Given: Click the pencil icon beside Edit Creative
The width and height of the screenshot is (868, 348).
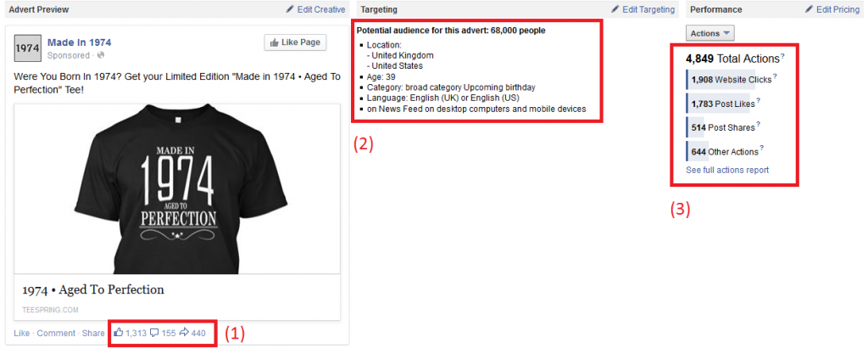Looking at the screenshot, I should pos(291,9).
